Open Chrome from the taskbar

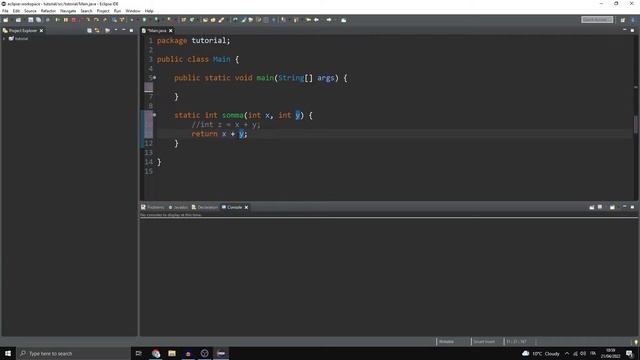(156, 353)
